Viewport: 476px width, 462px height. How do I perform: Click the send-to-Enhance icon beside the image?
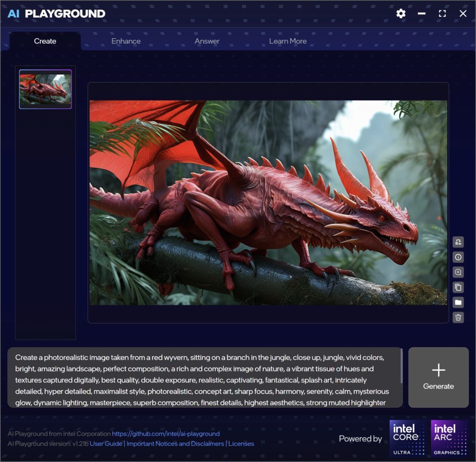(458, 242)
